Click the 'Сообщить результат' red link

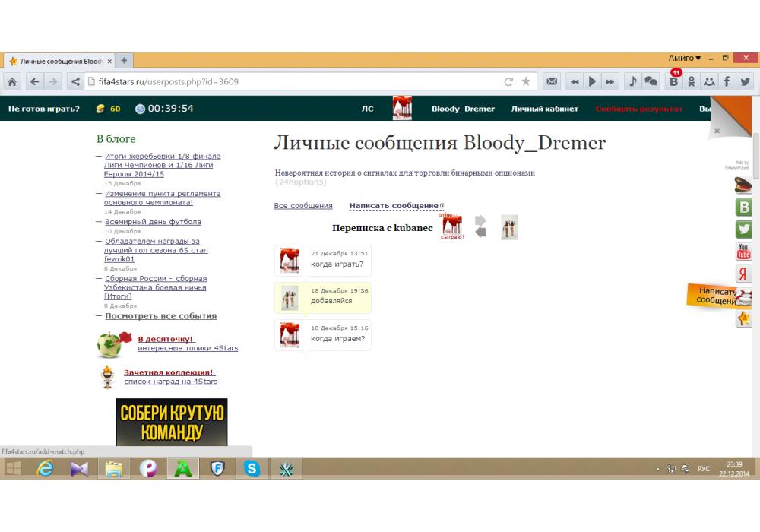[x=638, y=109]
